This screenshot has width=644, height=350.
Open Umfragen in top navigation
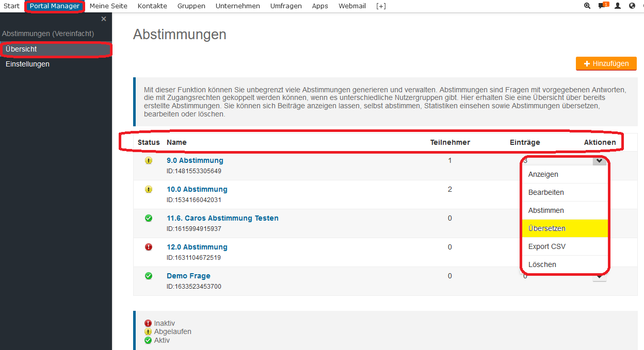point(286,6)
